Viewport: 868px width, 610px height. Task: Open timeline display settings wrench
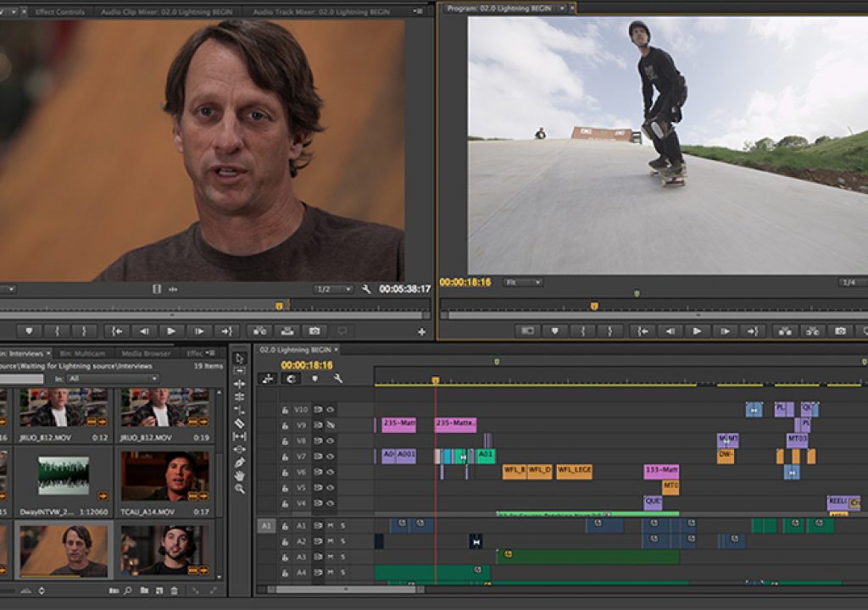coord(337,379)
